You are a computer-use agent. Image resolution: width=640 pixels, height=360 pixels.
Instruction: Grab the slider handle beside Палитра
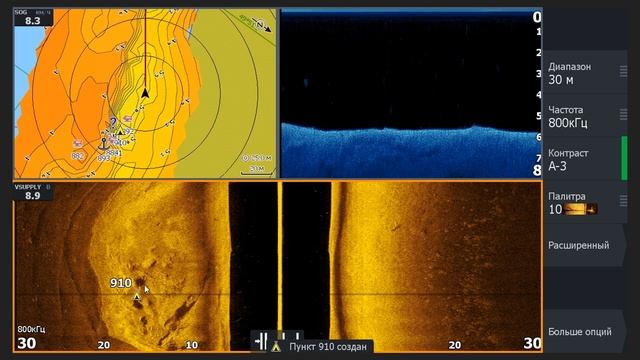click(623, 200)
